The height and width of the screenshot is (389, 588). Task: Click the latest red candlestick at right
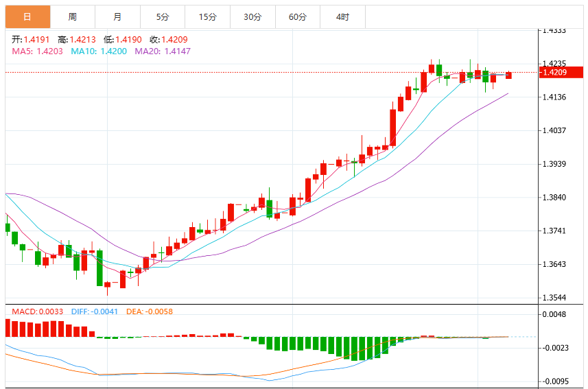click(x=508, y=75)
